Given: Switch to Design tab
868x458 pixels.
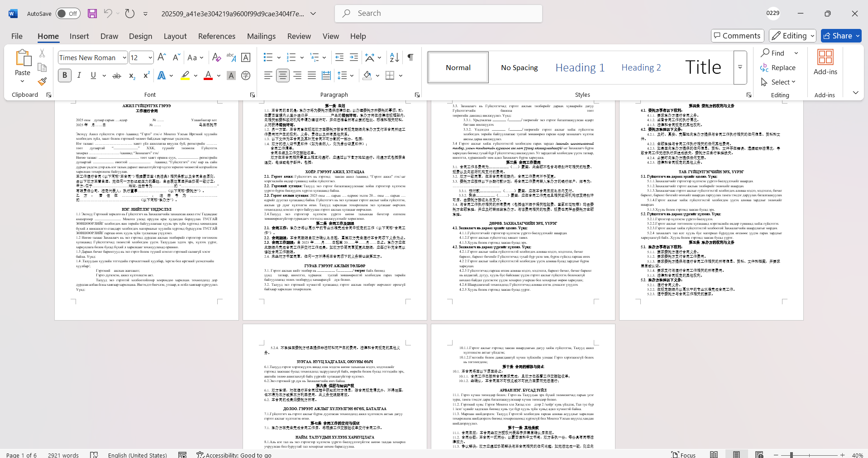Looking at the screenshot, I should coord(140,36).
